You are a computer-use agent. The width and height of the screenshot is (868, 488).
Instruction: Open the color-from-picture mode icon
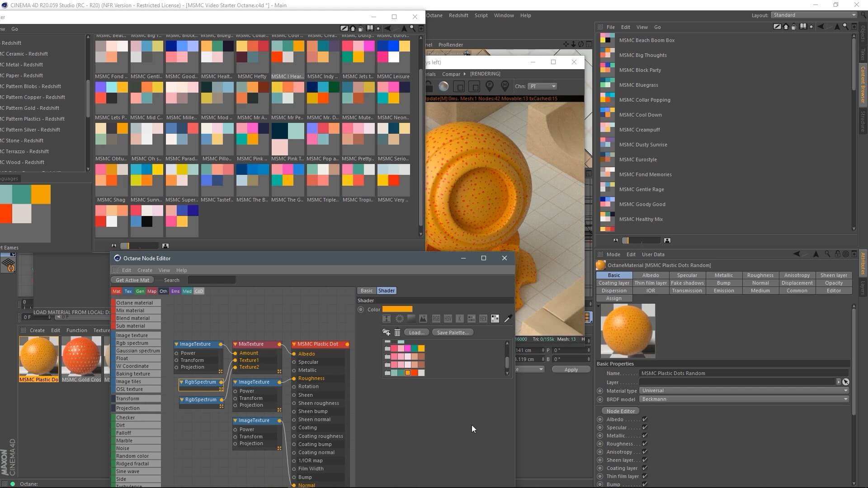(x=423, y=319)
